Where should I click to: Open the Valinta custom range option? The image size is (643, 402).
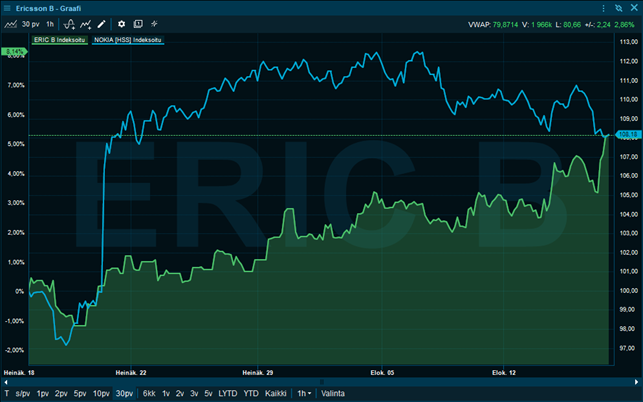333,393
